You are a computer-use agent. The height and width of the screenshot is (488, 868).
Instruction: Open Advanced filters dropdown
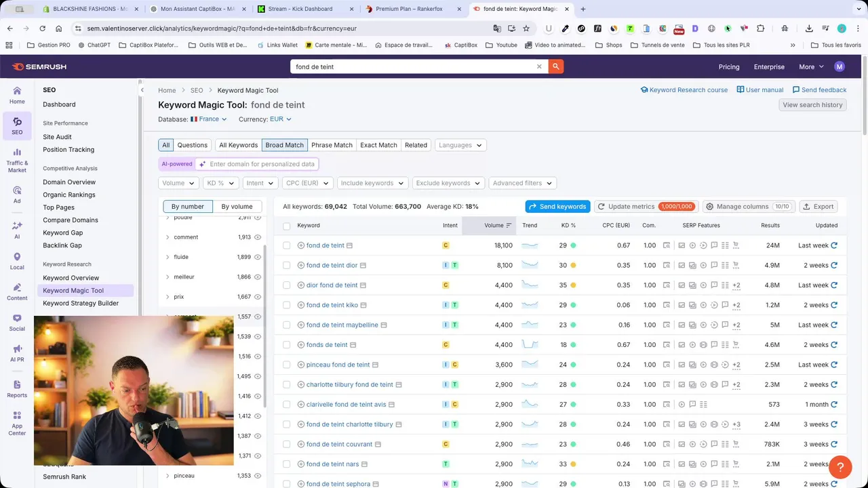point(523,183)
